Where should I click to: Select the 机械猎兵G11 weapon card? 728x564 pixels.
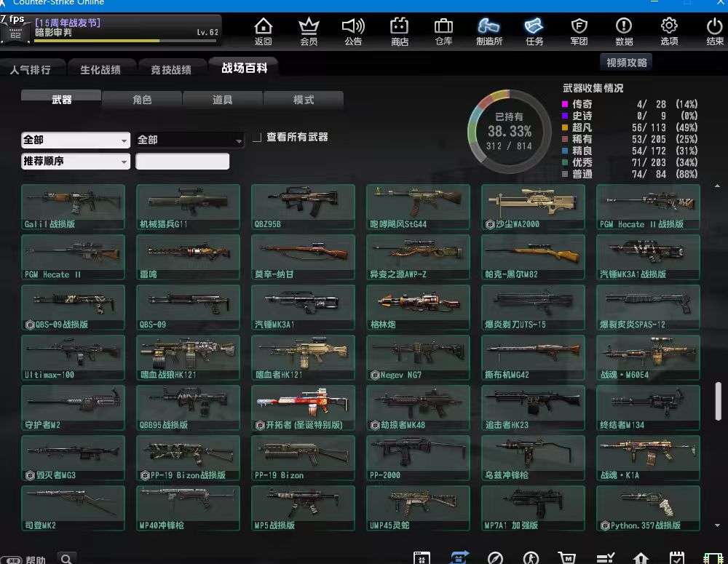point(188,207)
